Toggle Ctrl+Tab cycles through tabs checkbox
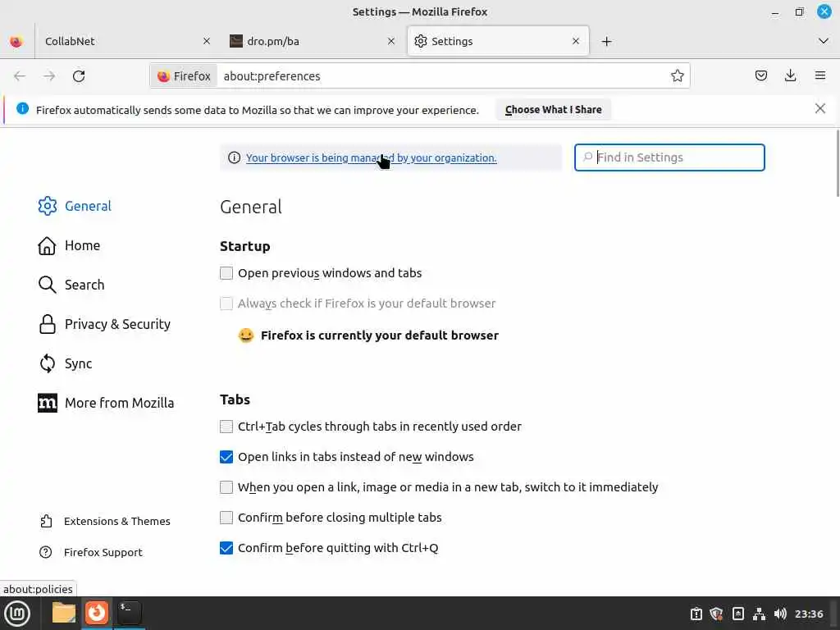 (226, 427)
